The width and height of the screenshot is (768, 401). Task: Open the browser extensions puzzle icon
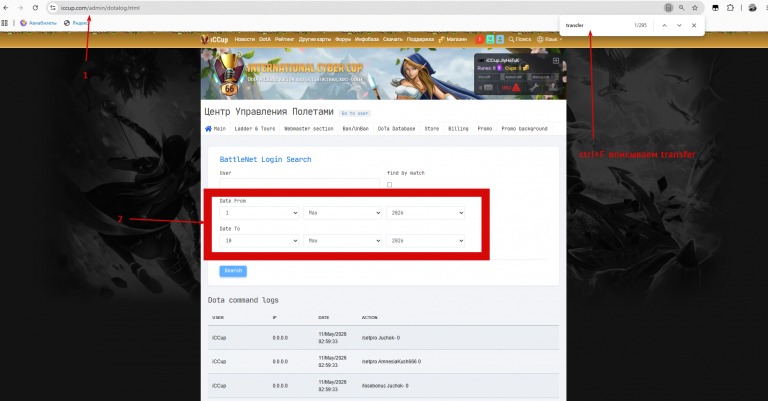[x=730, y=8]
